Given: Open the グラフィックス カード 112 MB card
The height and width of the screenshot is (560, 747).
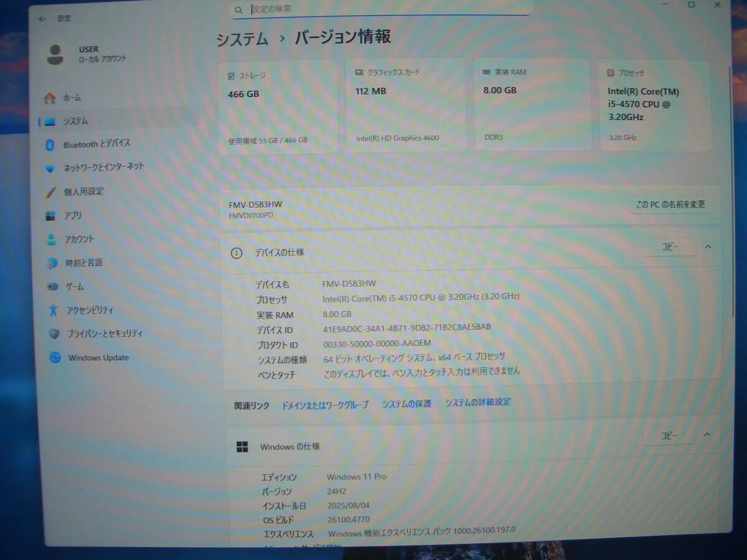Looking at the screenshot, I should 405,105.
